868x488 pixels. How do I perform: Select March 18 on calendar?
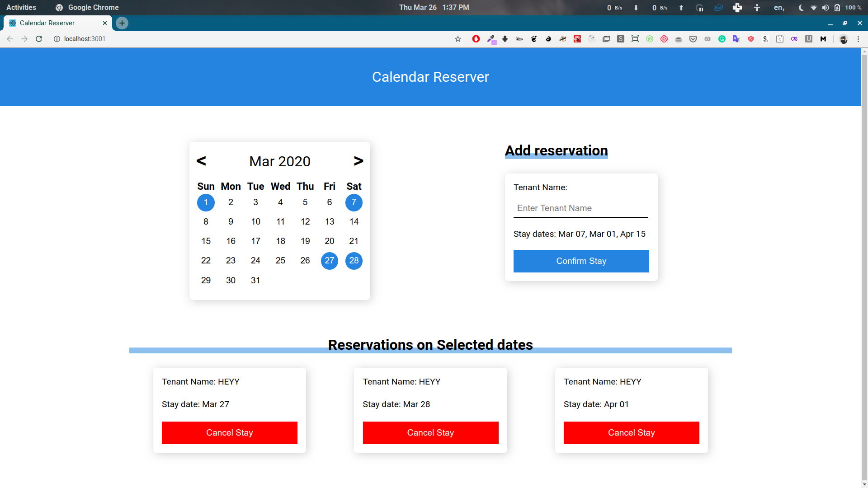(280, 241)
